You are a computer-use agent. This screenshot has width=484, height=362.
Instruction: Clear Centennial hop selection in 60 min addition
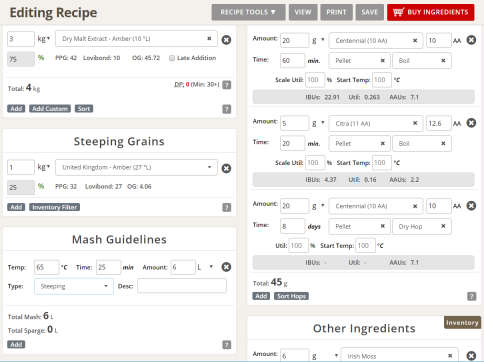tap(415, 41)
